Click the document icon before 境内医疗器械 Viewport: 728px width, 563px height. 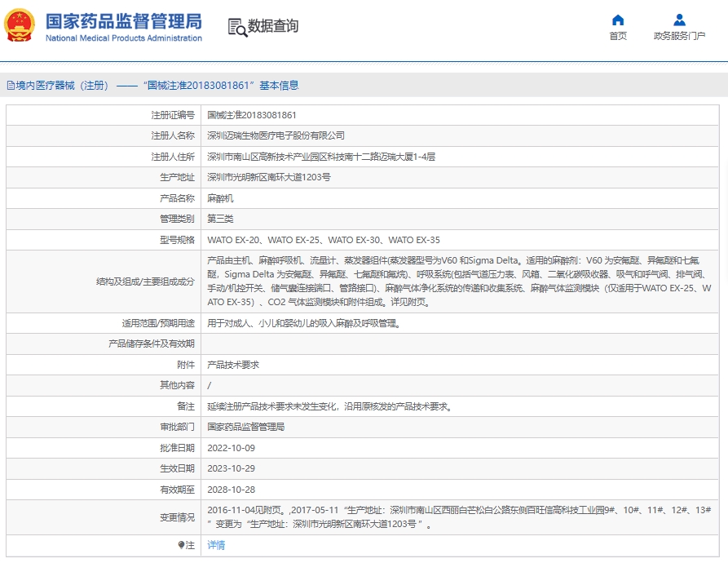pyautogui.click(x=11, y=85)
